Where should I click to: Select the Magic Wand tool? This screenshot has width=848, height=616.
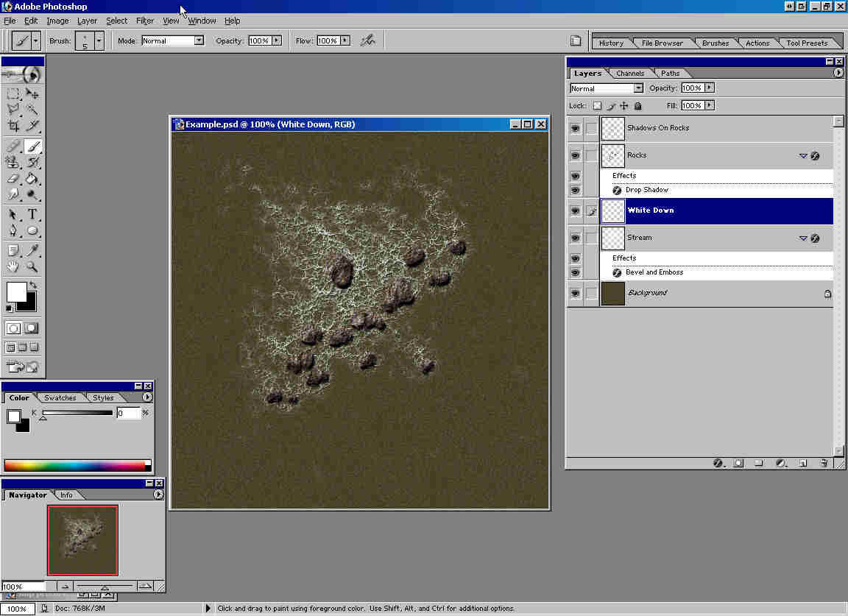click(32, 109)
